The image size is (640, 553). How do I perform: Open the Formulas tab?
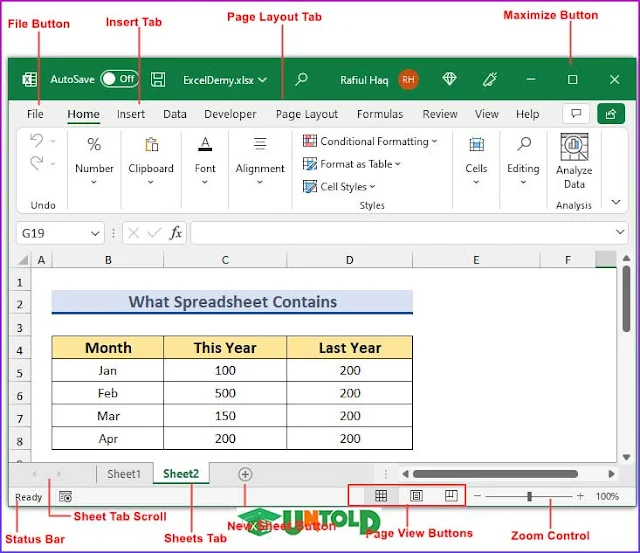pyautogui.click(x=380, y=114)
